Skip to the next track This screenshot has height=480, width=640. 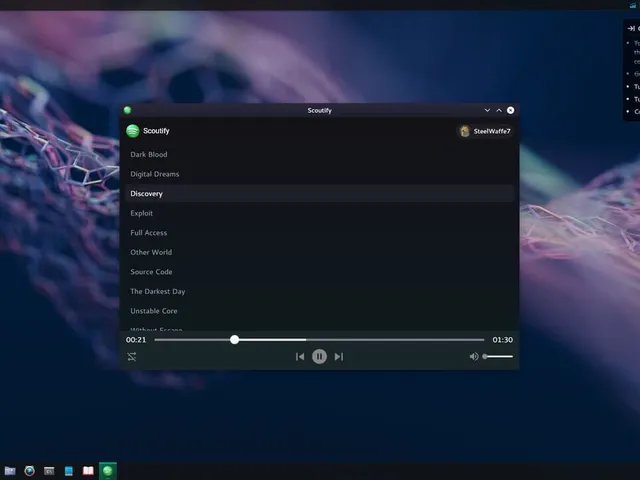click(339, 357)
